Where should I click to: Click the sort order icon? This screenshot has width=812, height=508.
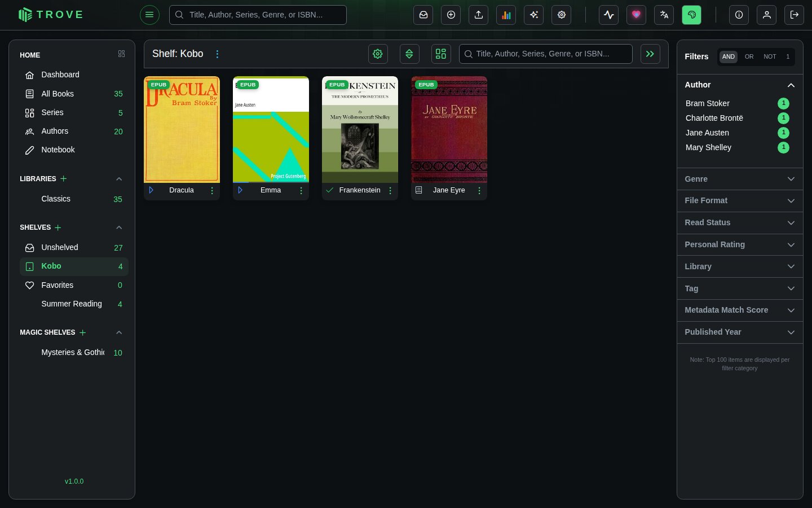coord(409,54)
